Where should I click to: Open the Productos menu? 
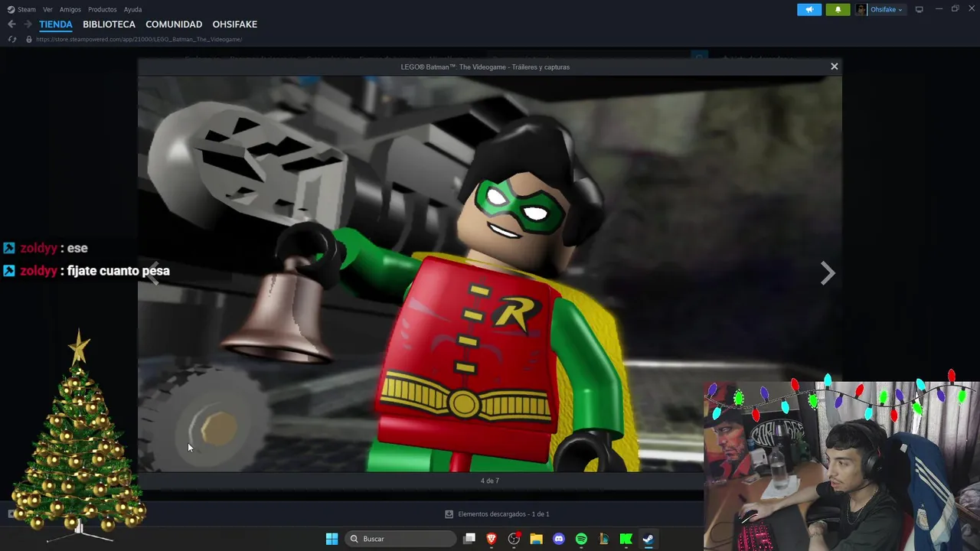103,9
